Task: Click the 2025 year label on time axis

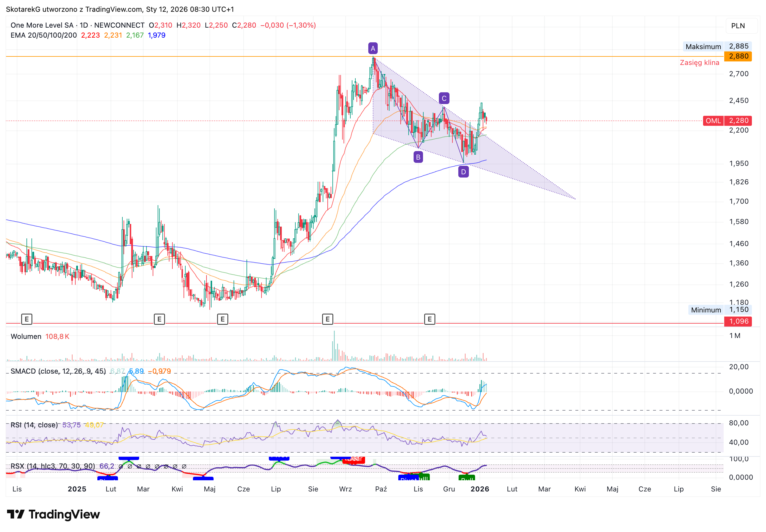Action: 77,489
